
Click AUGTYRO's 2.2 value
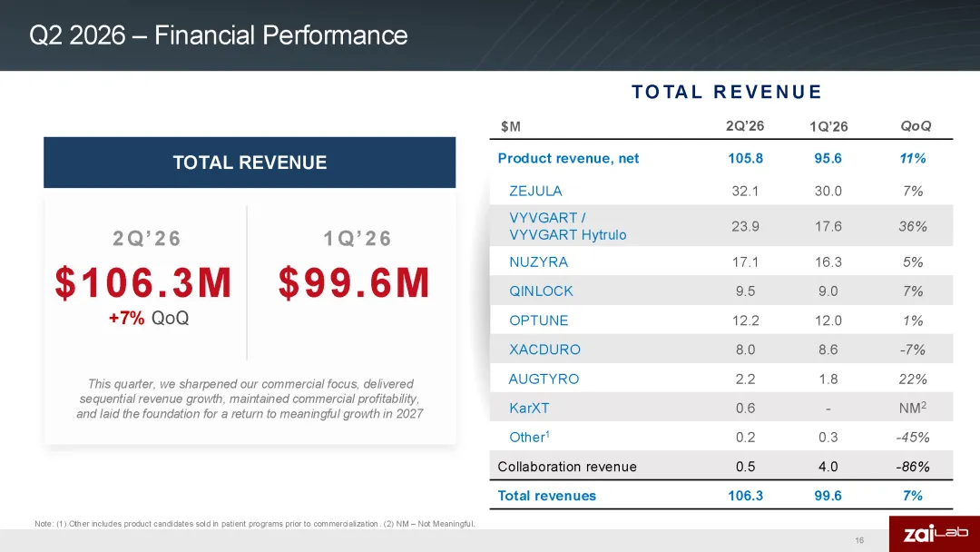(x=745, y=379)
